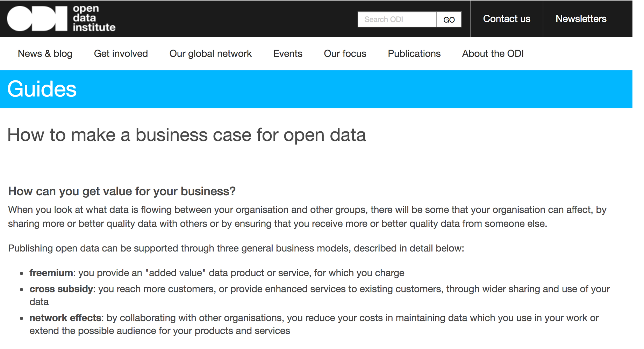Click the bold "cross subsidy" term
This screenshot has width=644, height=349.
(61, 289)
